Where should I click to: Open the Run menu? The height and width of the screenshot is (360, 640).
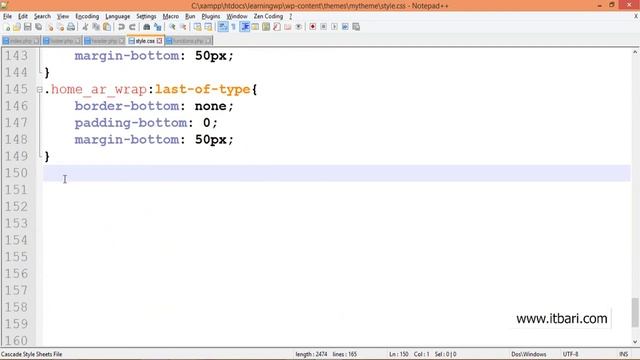190,16
